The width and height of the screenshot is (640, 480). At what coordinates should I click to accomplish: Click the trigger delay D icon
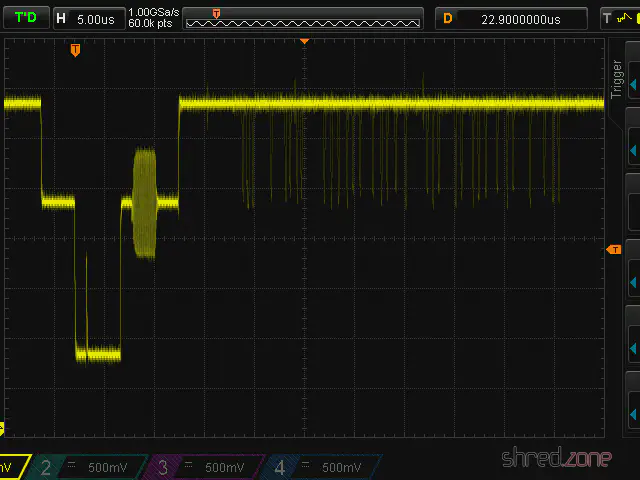point(448,18)
